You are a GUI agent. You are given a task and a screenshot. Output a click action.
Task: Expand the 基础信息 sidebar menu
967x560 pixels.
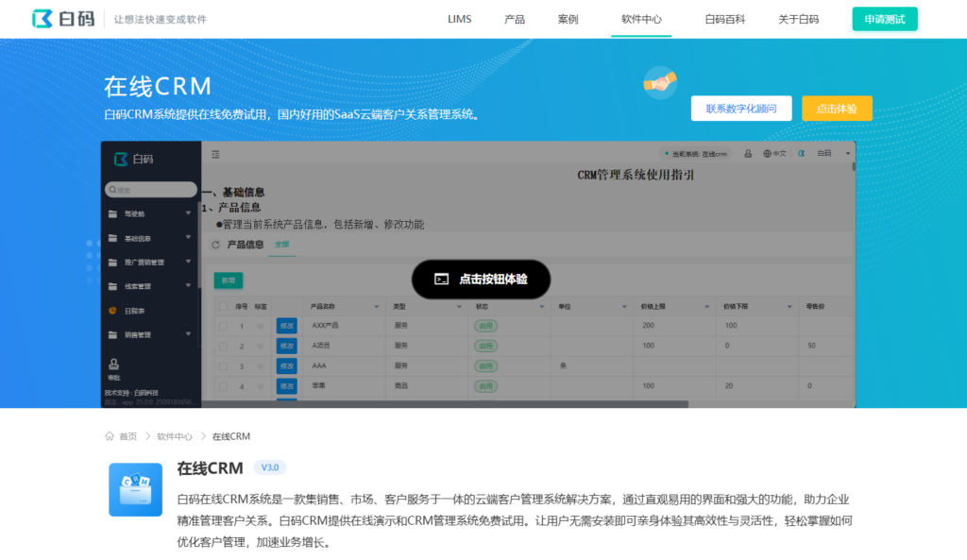[x=188, y=238]
